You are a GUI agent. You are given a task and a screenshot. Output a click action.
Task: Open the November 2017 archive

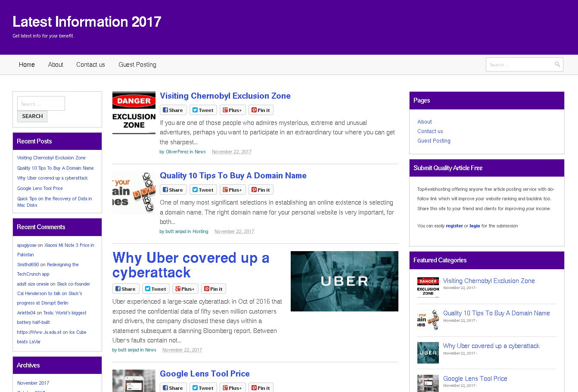(33, 383)
